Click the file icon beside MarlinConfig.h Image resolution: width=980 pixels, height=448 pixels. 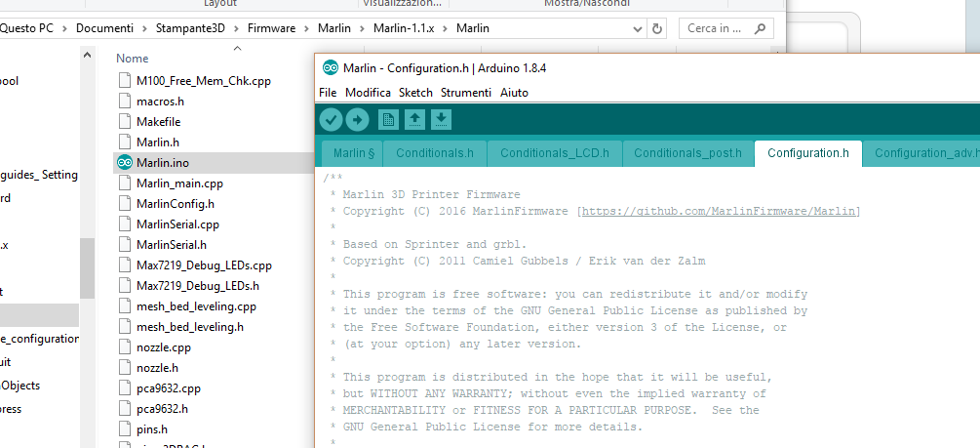coord(125,204)
